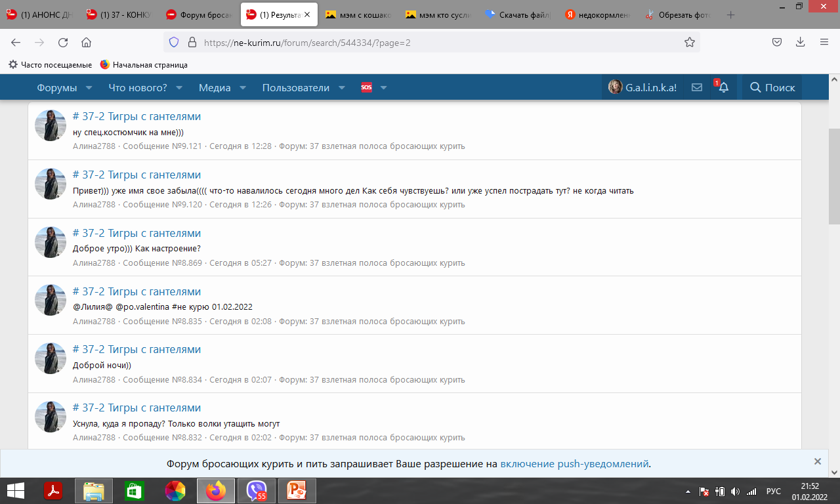Show hidden system tray icons
This screenshot has width=840, height=504.
tap(688, 491)
